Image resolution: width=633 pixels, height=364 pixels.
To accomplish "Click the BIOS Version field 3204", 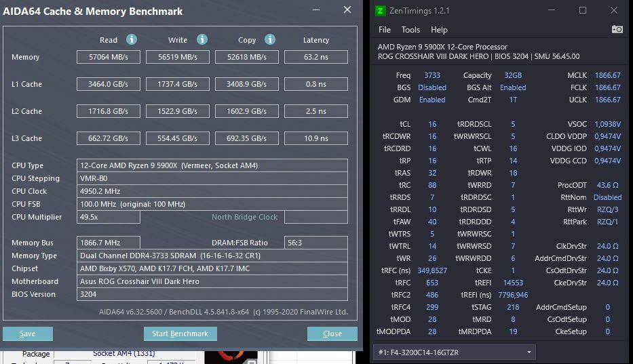I will pyautogui.click(x=212, y=294).
